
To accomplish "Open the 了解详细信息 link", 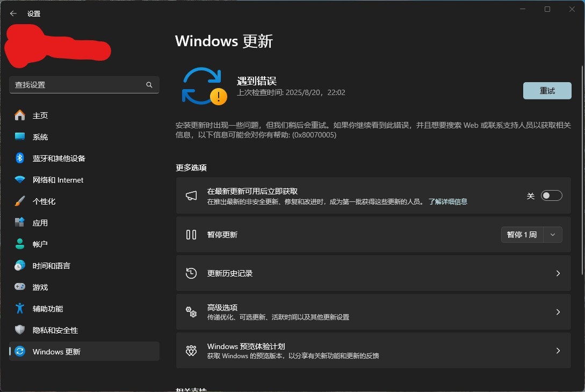I will (447, 201).
